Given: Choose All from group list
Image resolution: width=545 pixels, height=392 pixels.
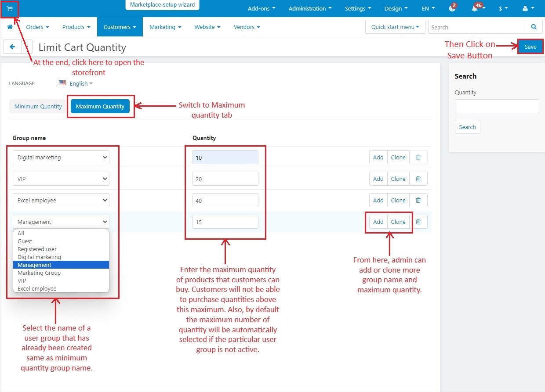Looking at the screenshot, I should coord(61,233).
